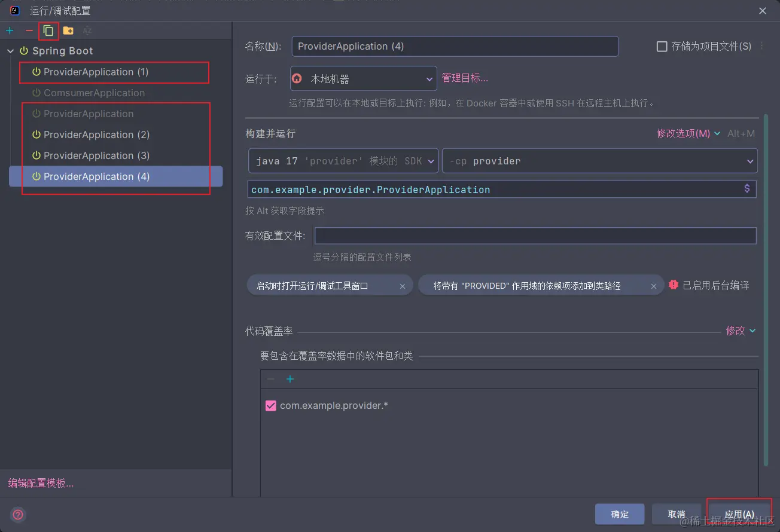Click the PROVIDED scope dependencies chip label

click(x=527, y=286)
